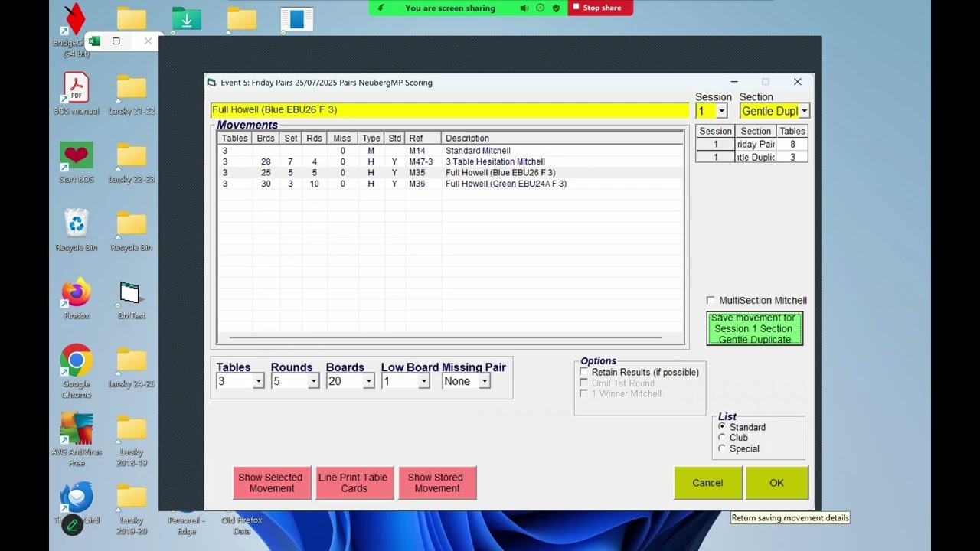Screen dimensions: 980x551
Task: Tick the Omit 1st Round checkbox
Action: point(584,383)
